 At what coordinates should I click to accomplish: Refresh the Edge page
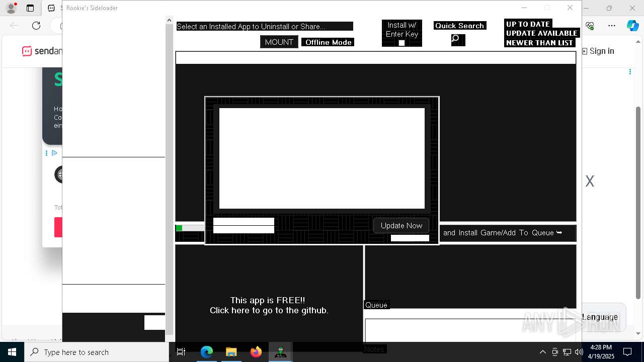[x=36, y=26]
